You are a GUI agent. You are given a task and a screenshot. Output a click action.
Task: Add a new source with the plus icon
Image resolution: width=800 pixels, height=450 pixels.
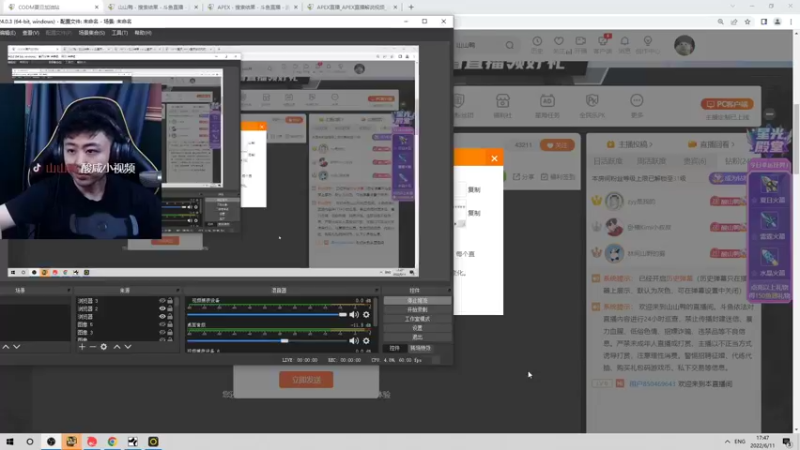82,347
